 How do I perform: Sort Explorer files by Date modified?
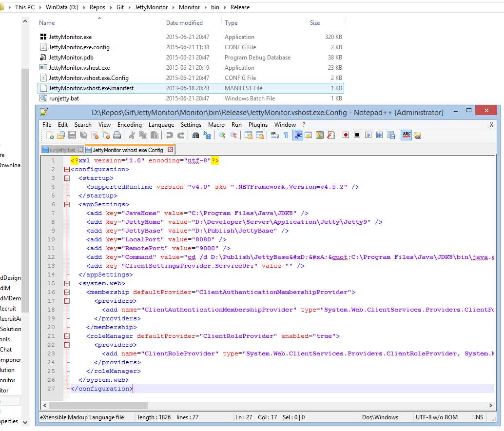184,23
